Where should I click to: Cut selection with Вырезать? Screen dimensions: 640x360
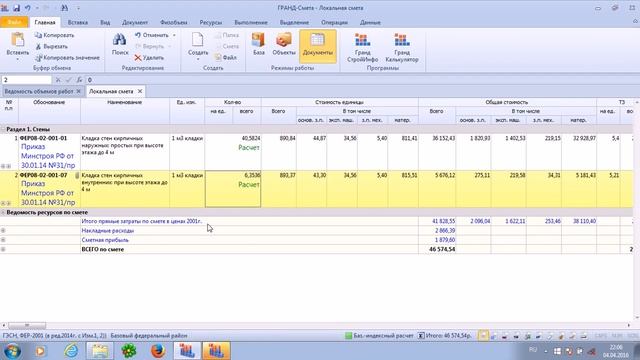[51, 47]
